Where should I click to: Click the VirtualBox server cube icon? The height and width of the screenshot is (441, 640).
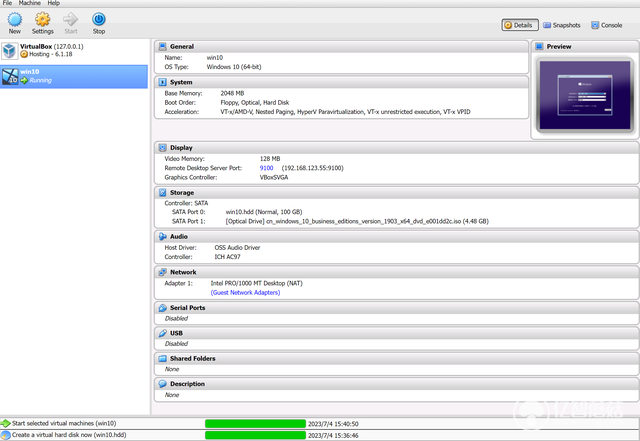point(9,51)
